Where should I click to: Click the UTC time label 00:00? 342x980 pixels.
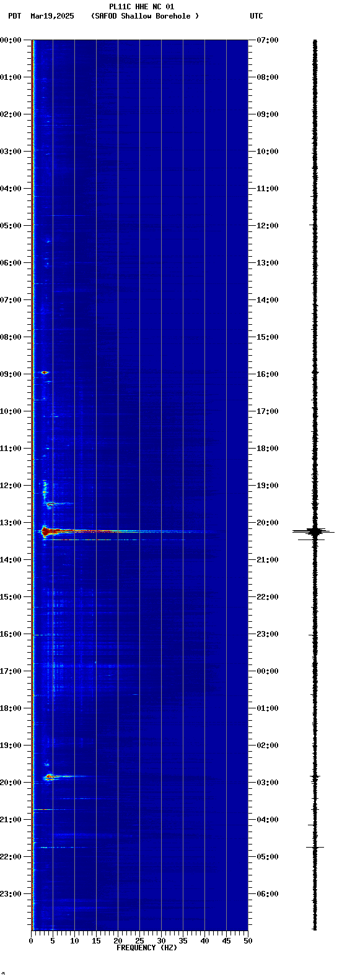(x=267, y=671)
